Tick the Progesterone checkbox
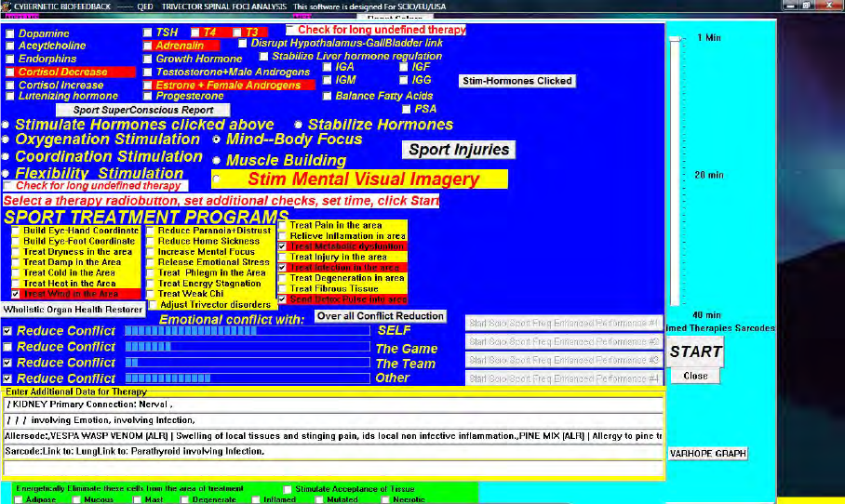Viewport: 845px width, 504px height. click(147, 96)
